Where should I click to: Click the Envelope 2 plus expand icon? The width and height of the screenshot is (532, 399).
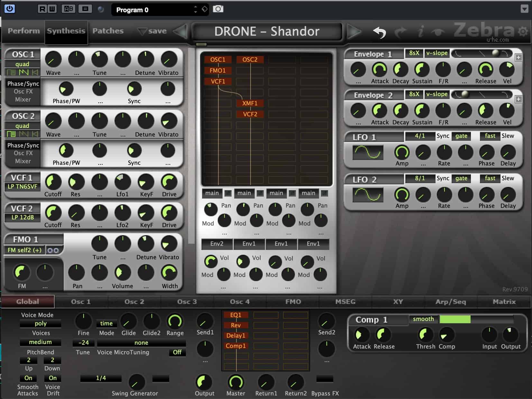click(x=518, y=99)
